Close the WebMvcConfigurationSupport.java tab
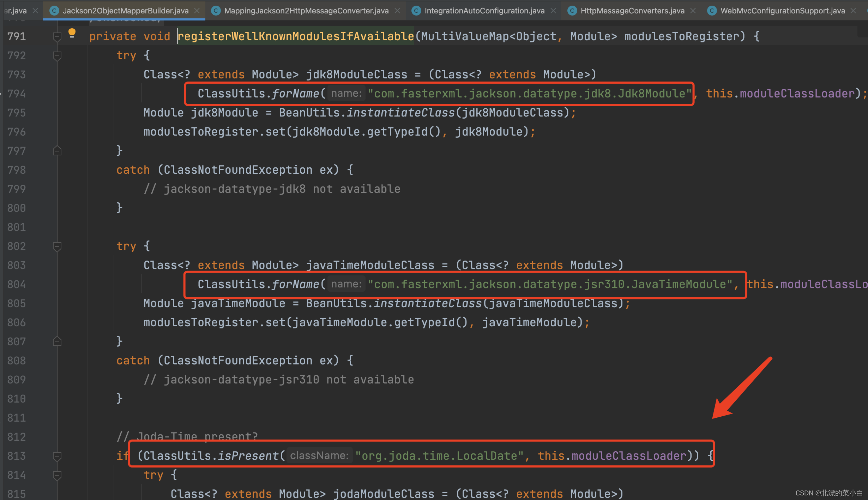 (853, 11)
